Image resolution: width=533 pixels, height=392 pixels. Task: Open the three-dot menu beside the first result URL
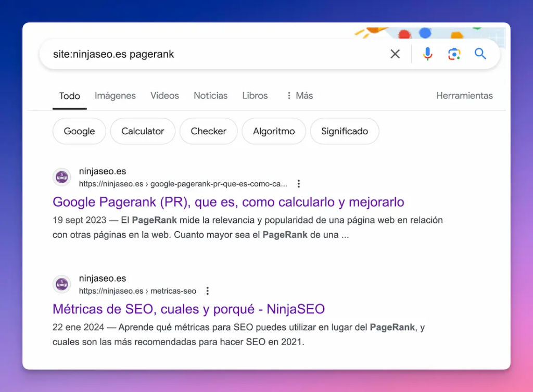coord(299,183)
